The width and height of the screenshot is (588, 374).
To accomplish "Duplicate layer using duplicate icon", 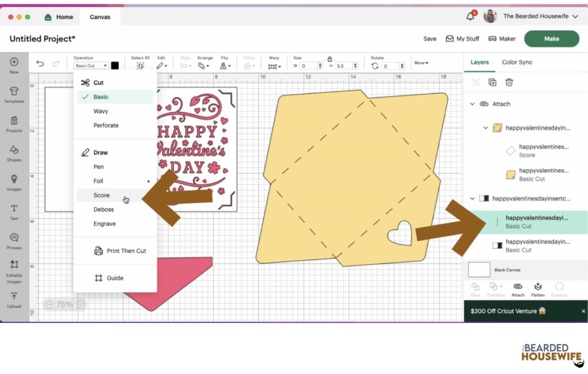I will (492, 82).
